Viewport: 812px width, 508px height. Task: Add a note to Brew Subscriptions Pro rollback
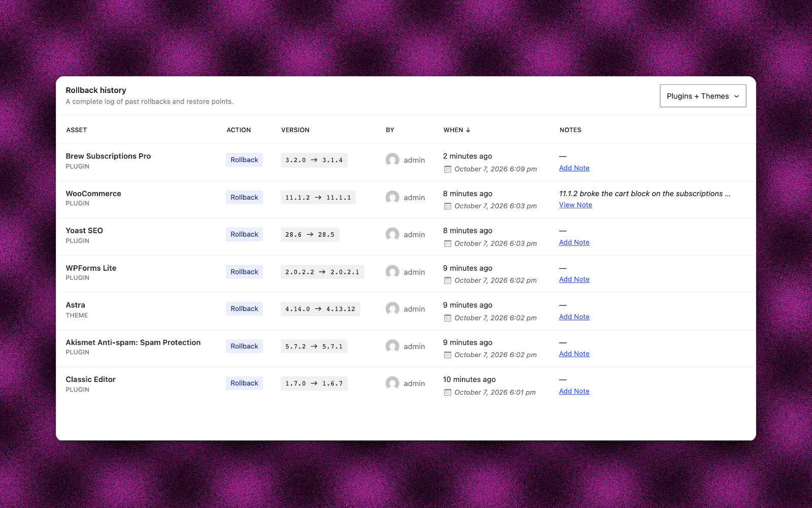(x=574, y=168)
